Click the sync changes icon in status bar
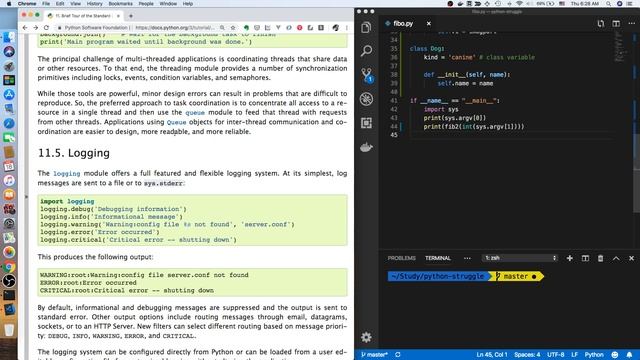Image resolution: width=640 pixels, height=360 pixels. pyautogui.click(x=398, y=355)
